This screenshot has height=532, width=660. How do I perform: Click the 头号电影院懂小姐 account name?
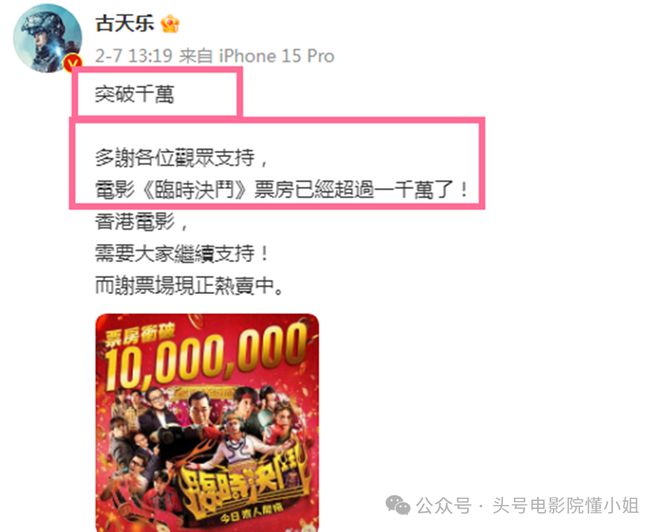click(x=566, y=505)
